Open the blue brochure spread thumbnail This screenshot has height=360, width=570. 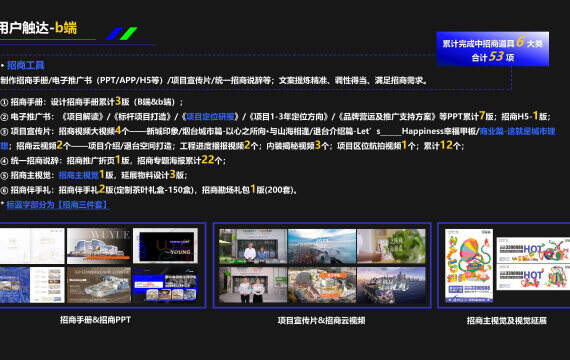32,285
